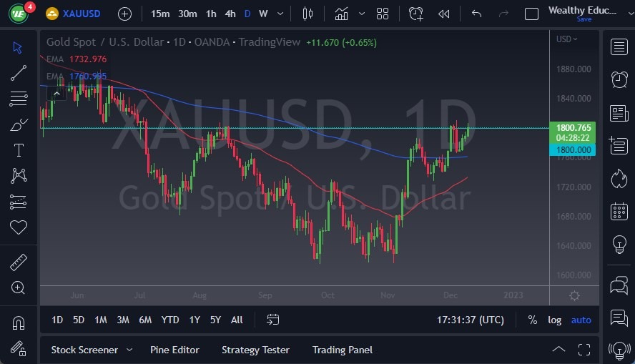The image size is (635, 364).
Task: Toggle magnet mode
Action: pyautogui.click(x=18, y=323)
